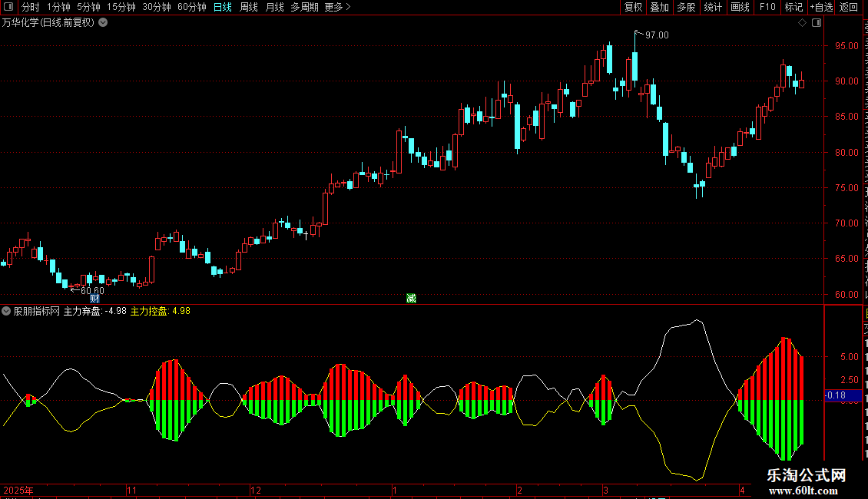Click the 75.00 price axis label
Viewport: 868px width, 499px height.
tap(846, 187)
